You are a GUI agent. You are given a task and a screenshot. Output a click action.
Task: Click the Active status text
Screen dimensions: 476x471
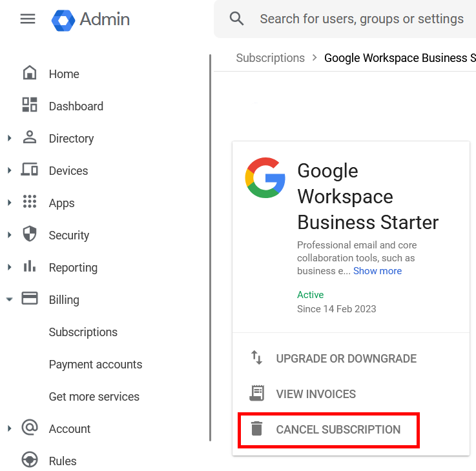tap(310, 294)
